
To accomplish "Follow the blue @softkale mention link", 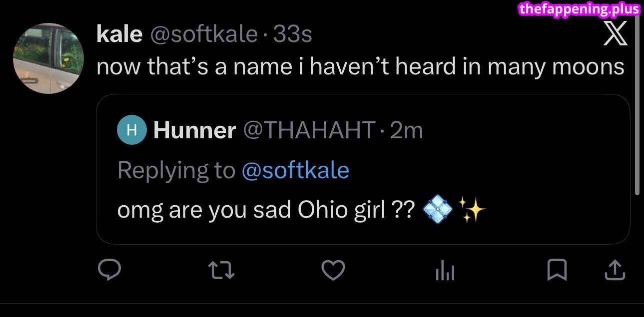I will 295,171.
